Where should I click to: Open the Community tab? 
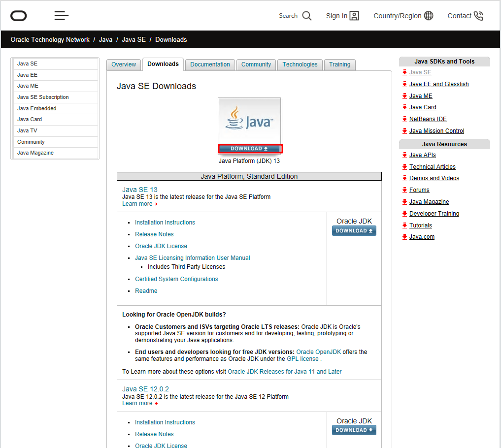point(256,64)
